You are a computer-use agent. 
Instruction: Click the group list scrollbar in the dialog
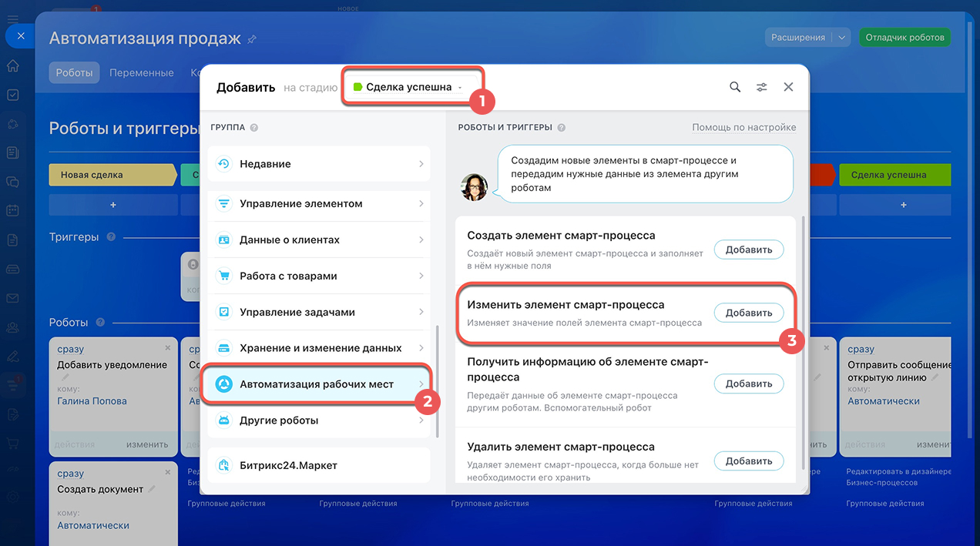click(x=437, y=380)
